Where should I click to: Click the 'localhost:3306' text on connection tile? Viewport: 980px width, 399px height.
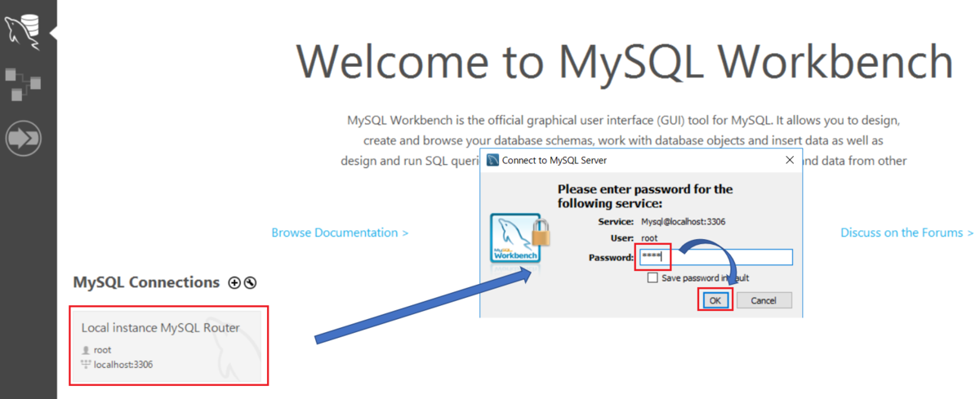[x=123, y=364]
